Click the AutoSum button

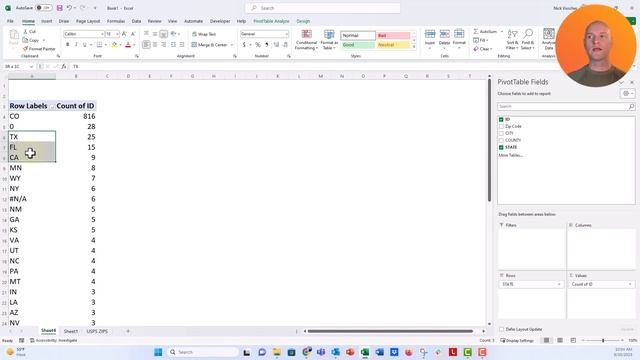pos(485,31)
